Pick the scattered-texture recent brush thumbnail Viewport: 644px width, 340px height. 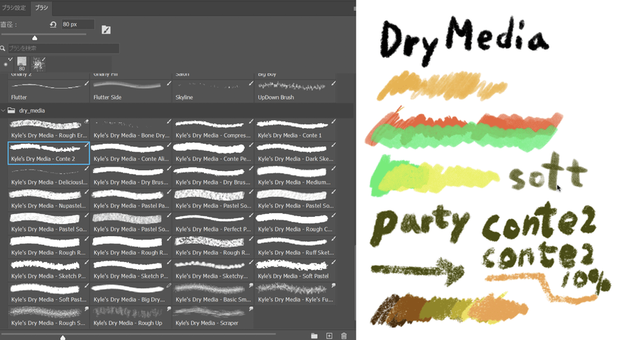pyautogui.click(x=38, y=64)
